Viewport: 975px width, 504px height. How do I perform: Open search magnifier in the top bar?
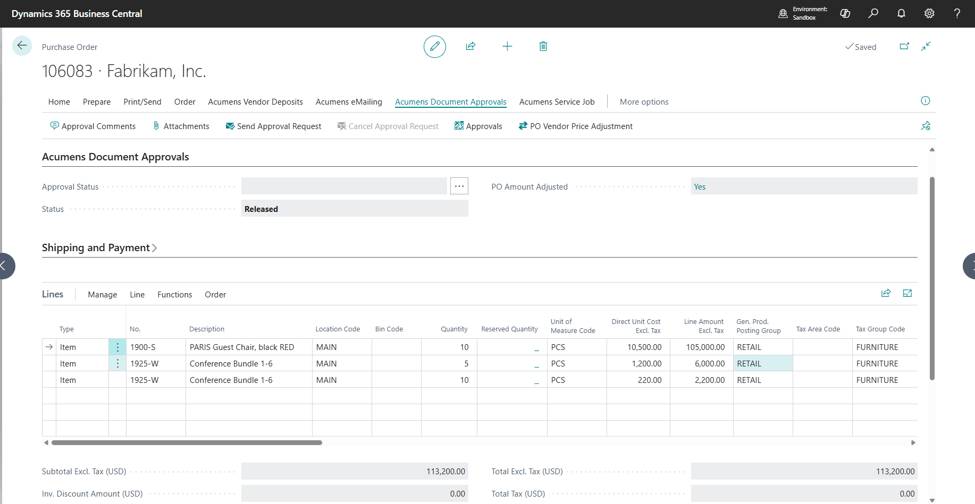[873, 13]
